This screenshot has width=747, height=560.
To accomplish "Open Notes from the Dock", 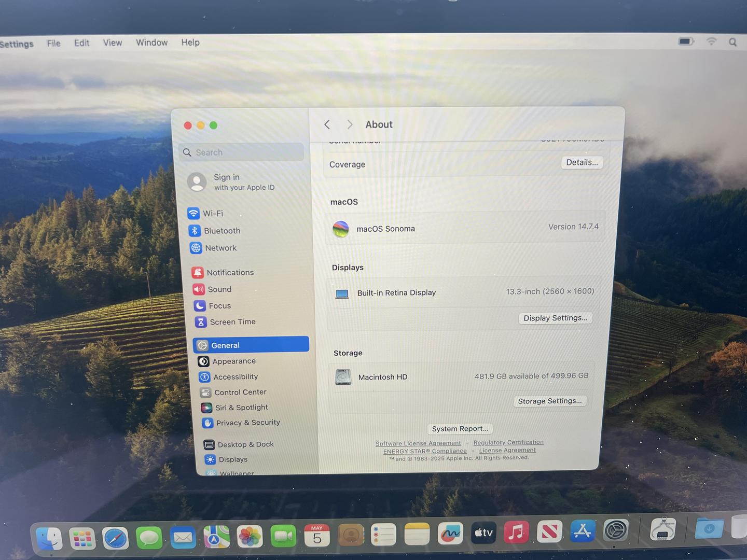I will [417, 534].
